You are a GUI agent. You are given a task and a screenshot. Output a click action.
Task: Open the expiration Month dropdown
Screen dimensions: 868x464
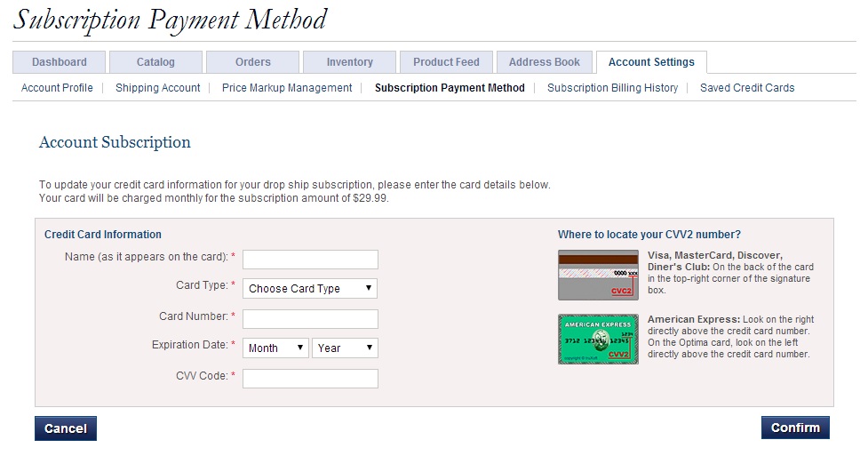275,348
